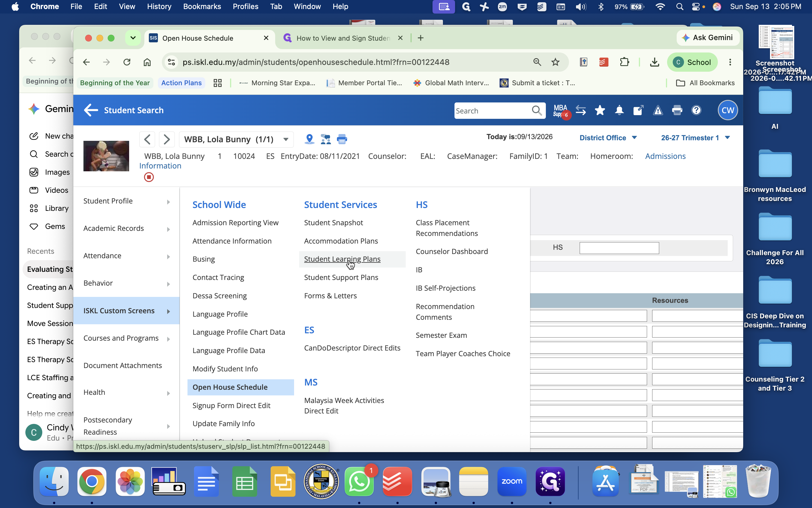
Task: Open Chrome extensions puzzle icon
Action: (625, 62)
